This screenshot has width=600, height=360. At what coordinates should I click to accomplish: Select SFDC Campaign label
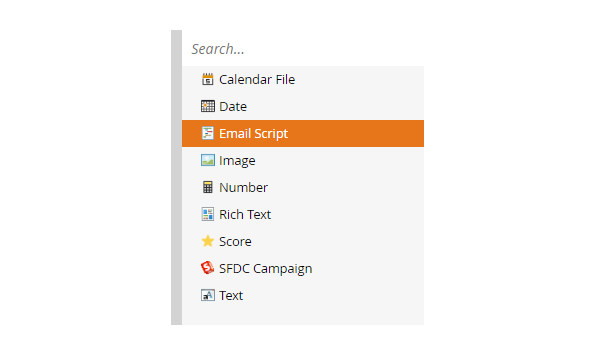tap(266, 269)
